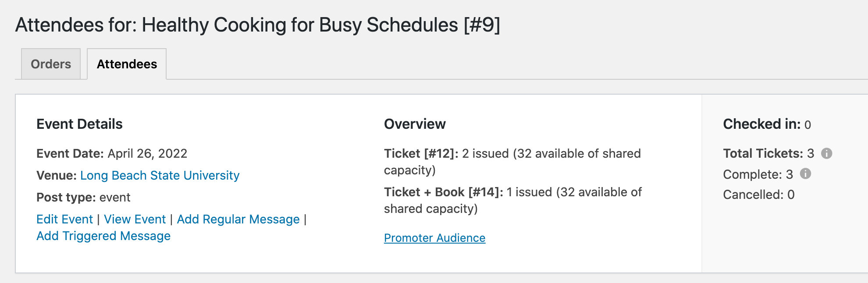Viewport: 868px width, 283px height.
Task: Click the Attendees page title heading
Action: pyautogui.click(x=257, y=25)
